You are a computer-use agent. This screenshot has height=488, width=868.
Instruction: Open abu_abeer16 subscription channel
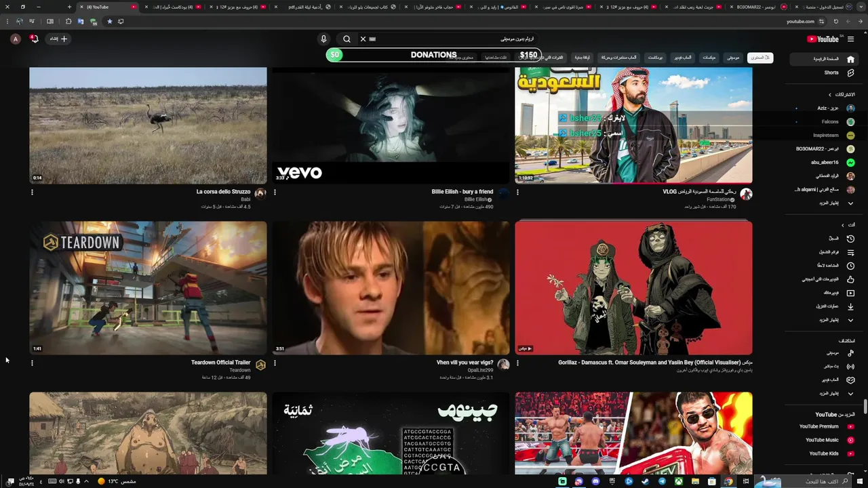point(825,163)
